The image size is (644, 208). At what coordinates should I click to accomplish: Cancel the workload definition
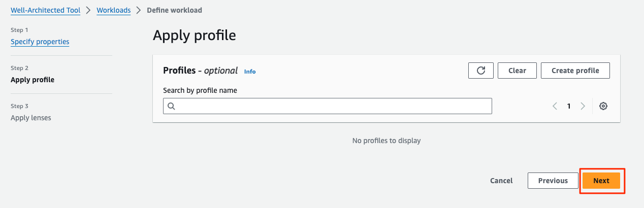tap(501, 181)
